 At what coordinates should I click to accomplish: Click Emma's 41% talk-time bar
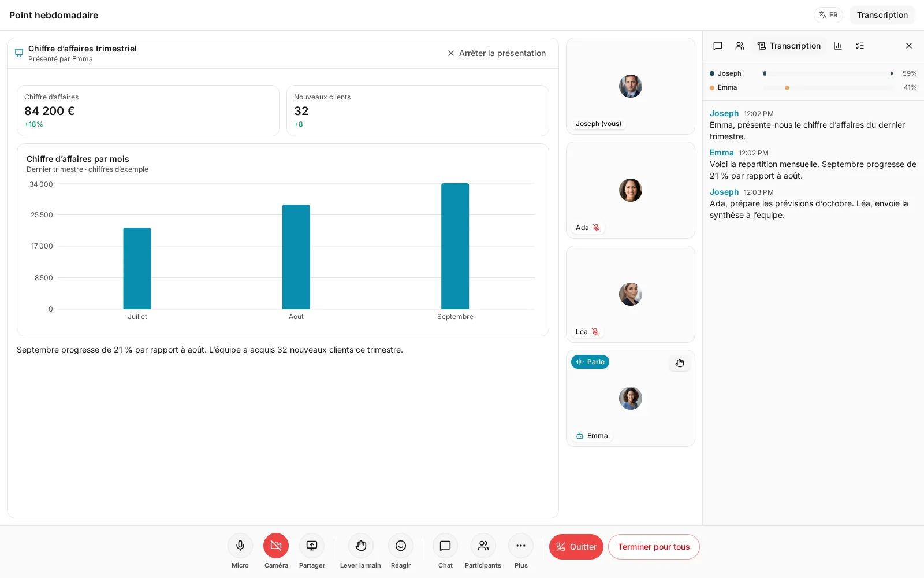coord(828,87)
